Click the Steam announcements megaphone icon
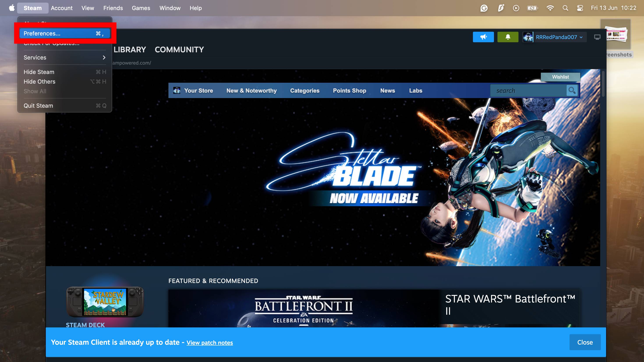 (x=483, y=37)
